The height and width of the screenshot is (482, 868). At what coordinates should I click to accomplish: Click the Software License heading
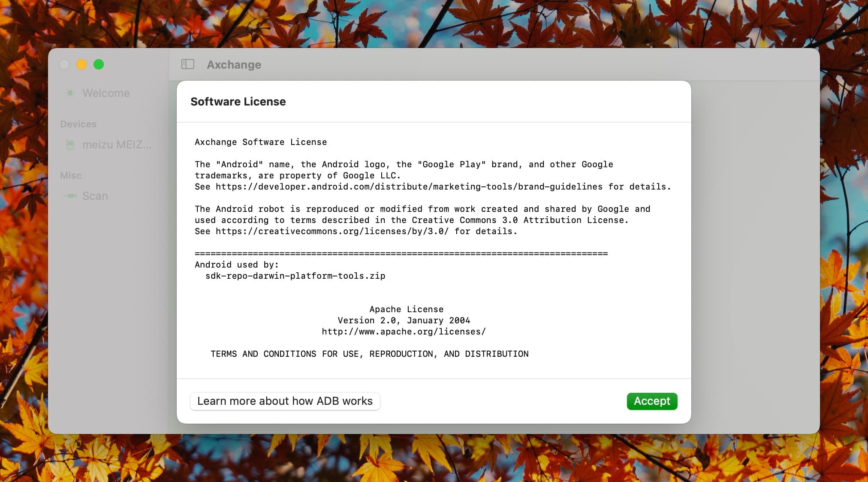coord(238,102)
